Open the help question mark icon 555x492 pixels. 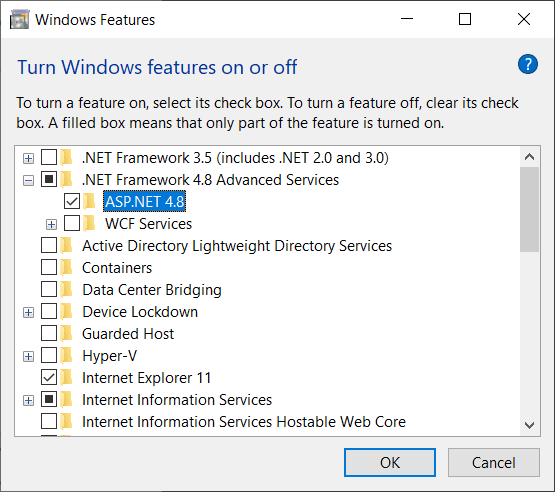pos(528,64)
